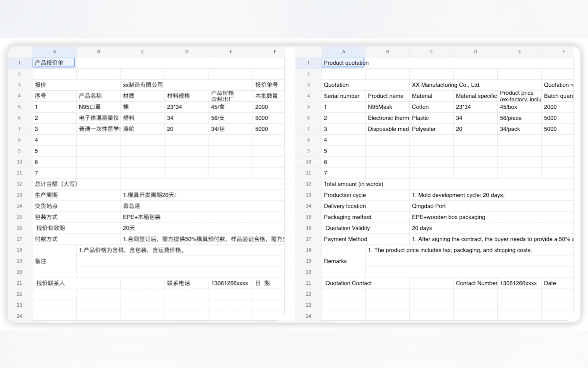588x368 pixels.
Task: Click the 联系电话 label cell
Action: click(x=178, y=283)
